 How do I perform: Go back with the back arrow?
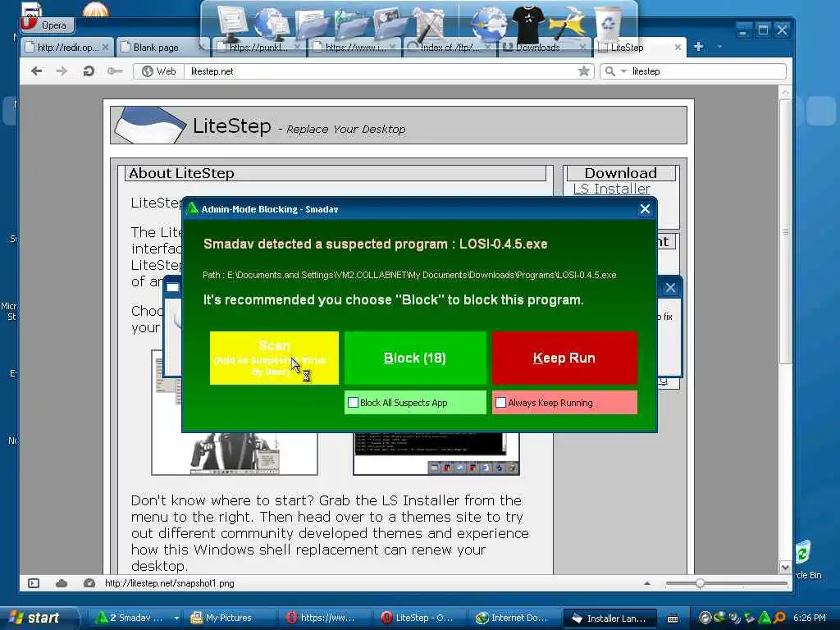(36, 71)
